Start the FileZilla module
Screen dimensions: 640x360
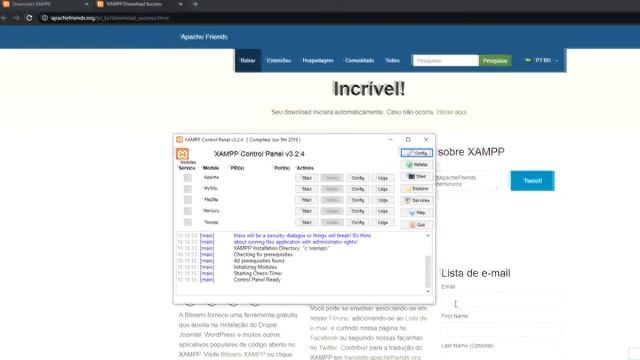point(307,200)
